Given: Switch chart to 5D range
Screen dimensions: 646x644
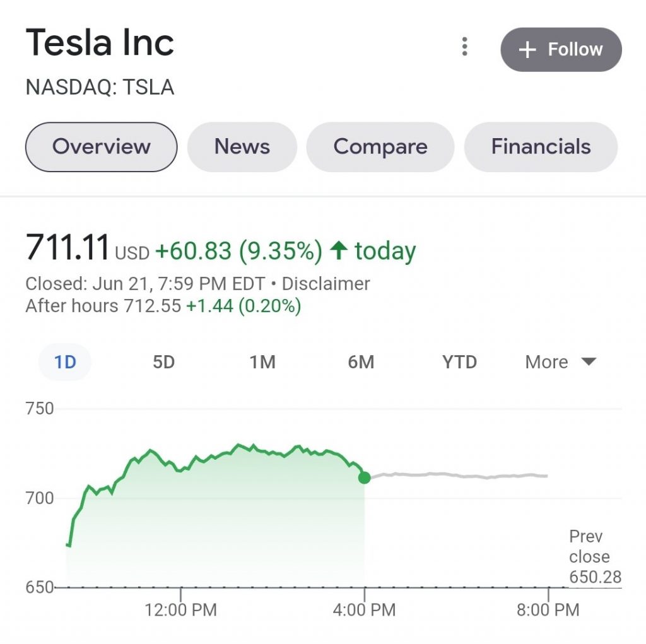Looking at the screenshot, I should coord(163,363).
